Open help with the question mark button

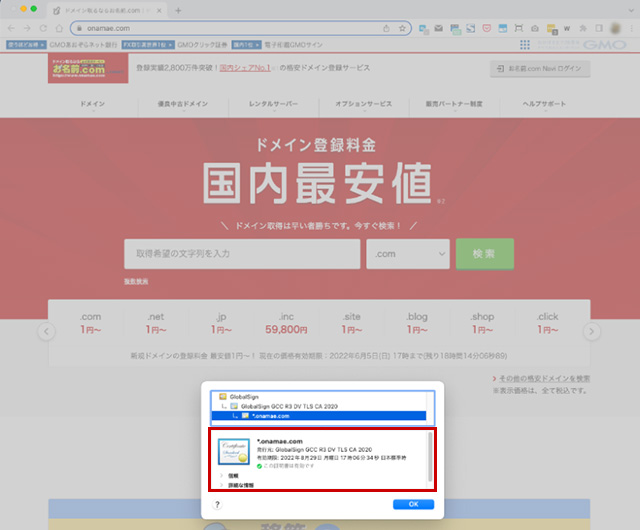coord(217,504)
